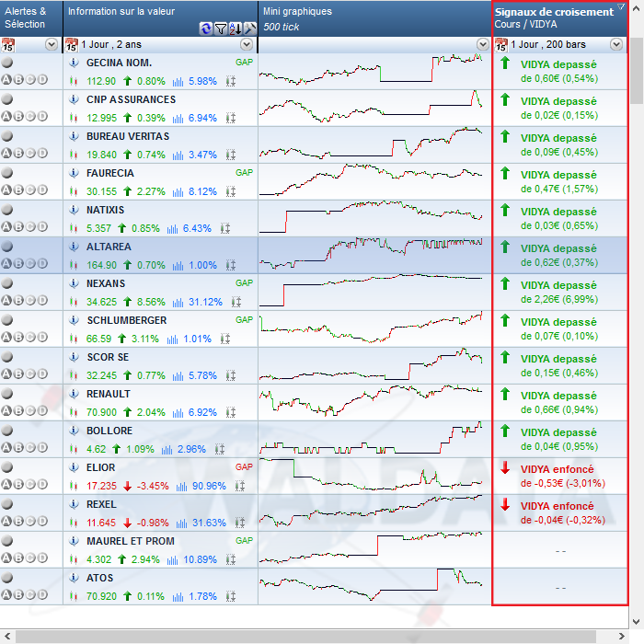
Task: Open info icon for NATIXIS
Action: 74,210
